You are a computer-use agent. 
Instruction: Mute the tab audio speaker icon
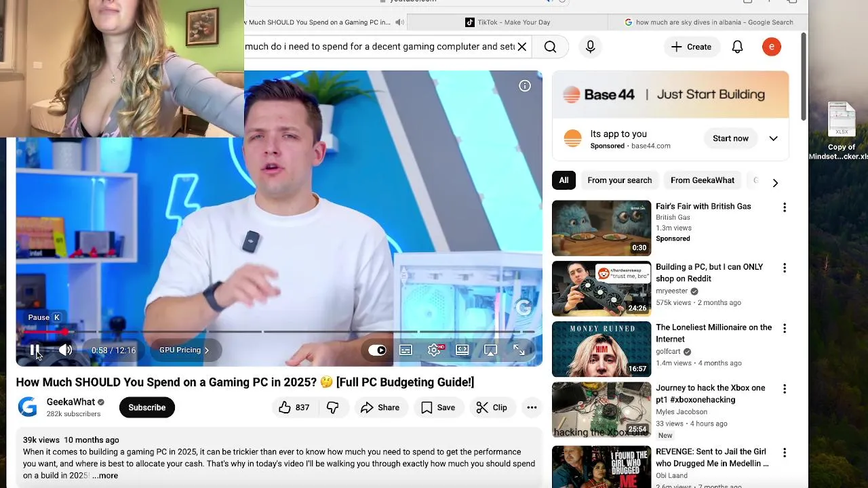coord(400,22)
